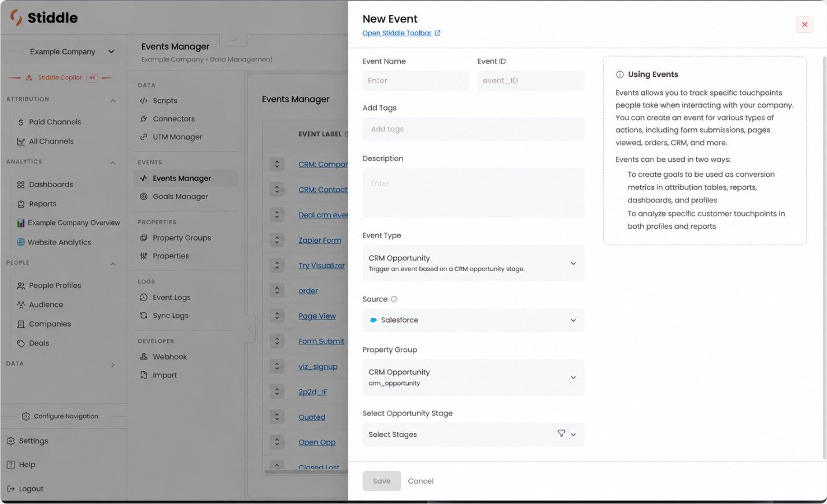The height and width of the screenshot is (504, 827).
Task: Click Cancel in the New Event panel
Action: 420,481
